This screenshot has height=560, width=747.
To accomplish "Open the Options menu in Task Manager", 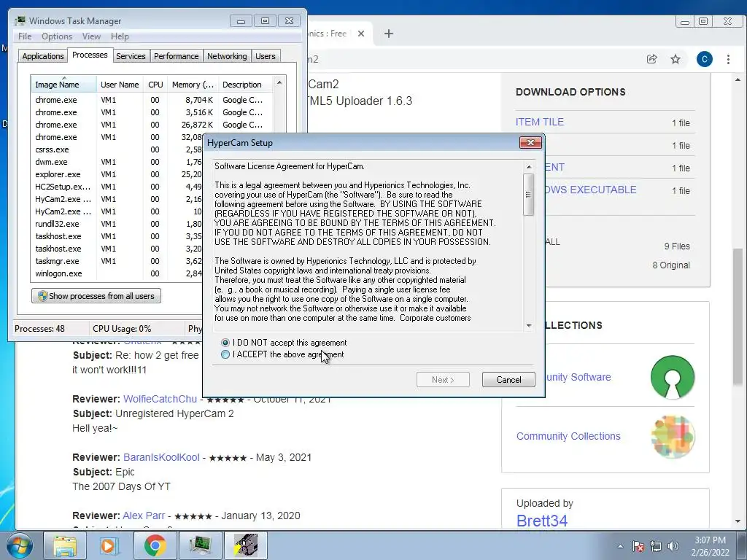I will pyautogui.click(x=57, y=36).
